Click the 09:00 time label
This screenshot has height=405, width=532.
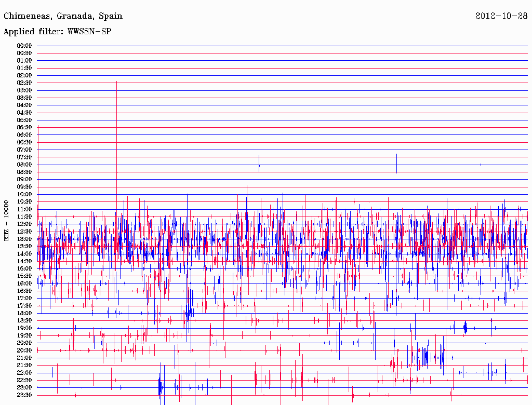pyautogui.click(x=24, y=180)
